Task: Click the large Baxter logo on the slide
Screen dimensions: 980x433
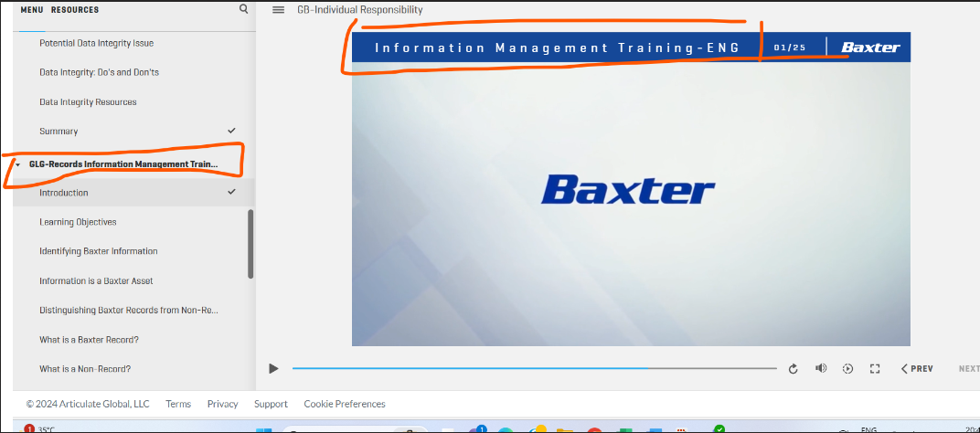Action: click(627, 189)
